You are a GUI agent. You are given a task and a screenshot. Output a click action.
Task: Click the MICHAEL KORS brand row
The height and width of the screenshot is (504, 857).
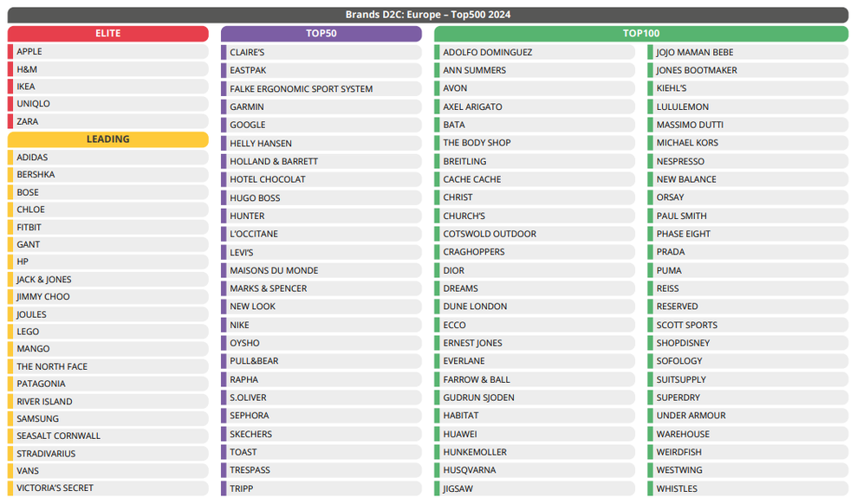click(748, 143)
